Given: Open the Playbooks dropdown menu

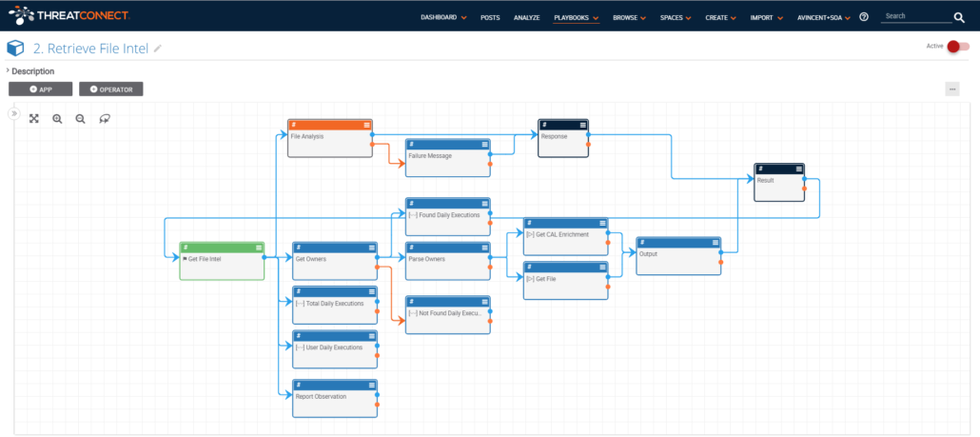Looking at the screenshot, I should pos(577,17).
